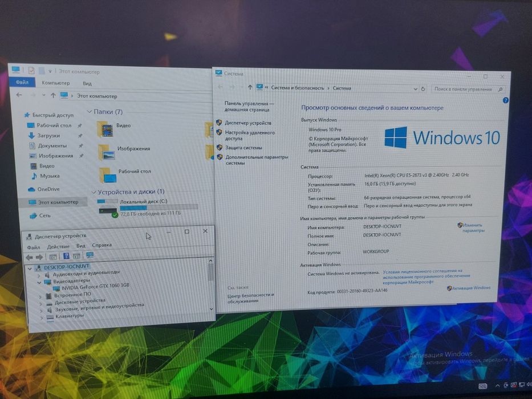The image size is (532, 399).
Task: Click Device Manager scrollbar down arrow
Action: [212, 309]
